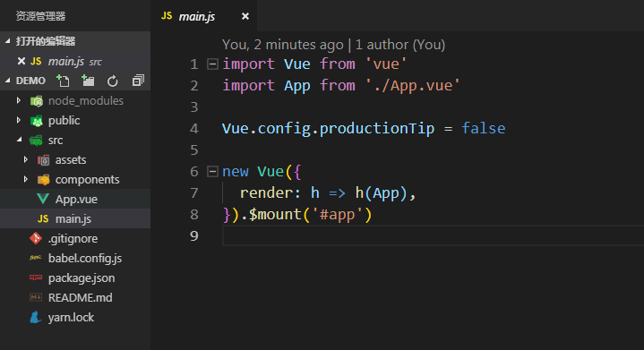644x350 pixels.
Task: Click the markdown icon beside README.md
Action: point(36,297)
